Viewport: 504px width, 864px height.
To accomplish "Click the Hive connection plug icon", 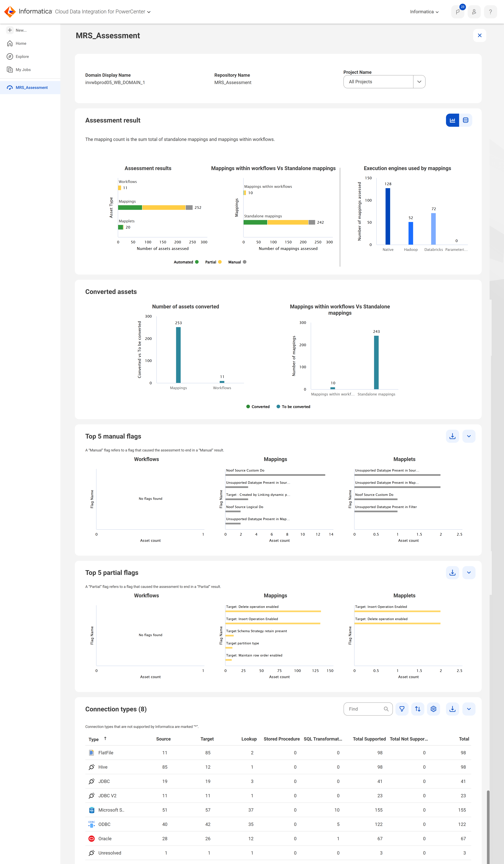I will tap(91, 767).
